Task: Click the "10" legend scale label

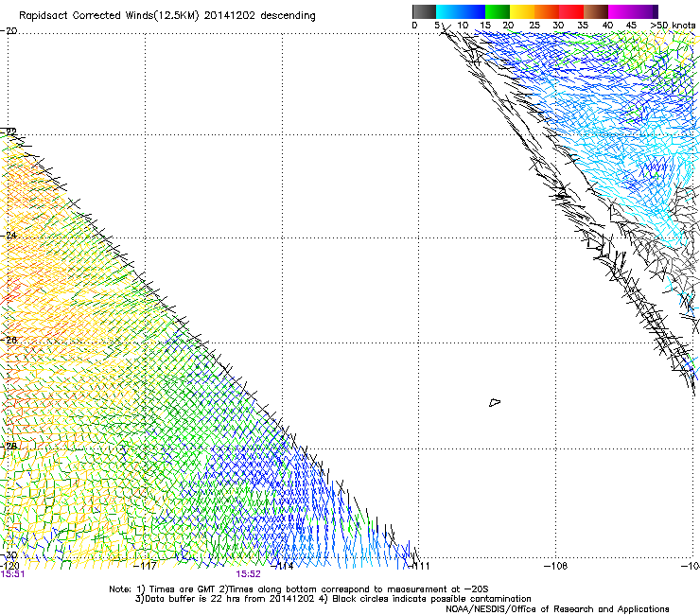Action: click(463, 26)
